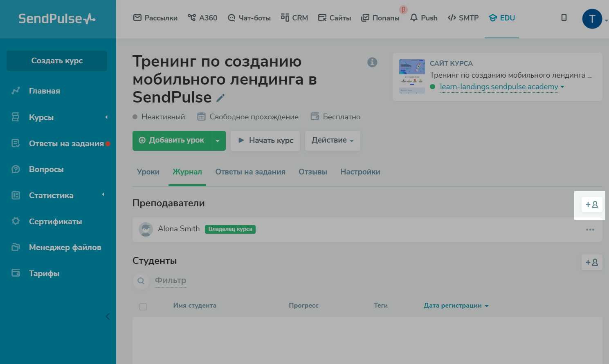Add a teacher with the plus-user icon

(592, 205)
